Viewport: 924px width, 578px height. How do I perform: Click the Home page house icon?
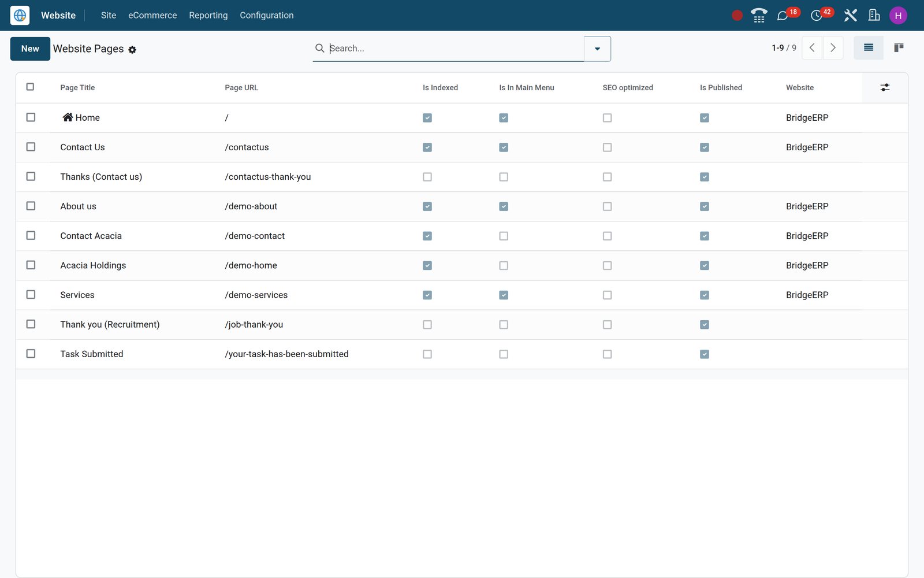[68, 117]
